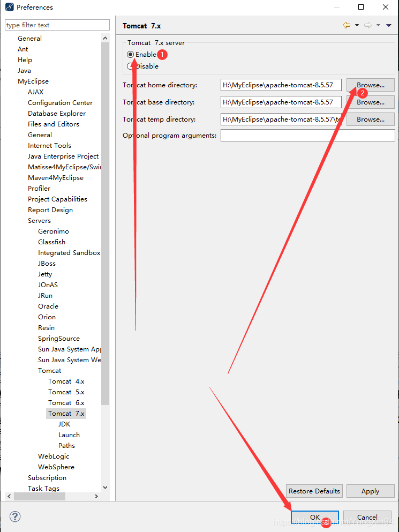Click the tree scroll-down arrow
The height and width of the screenshot is (532, 399).
tap(105, 488)
